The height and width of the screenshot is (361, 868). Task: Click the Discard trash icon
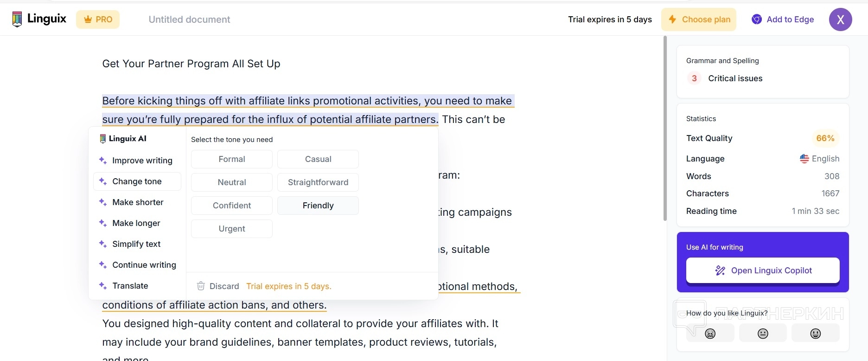point(201,286)
